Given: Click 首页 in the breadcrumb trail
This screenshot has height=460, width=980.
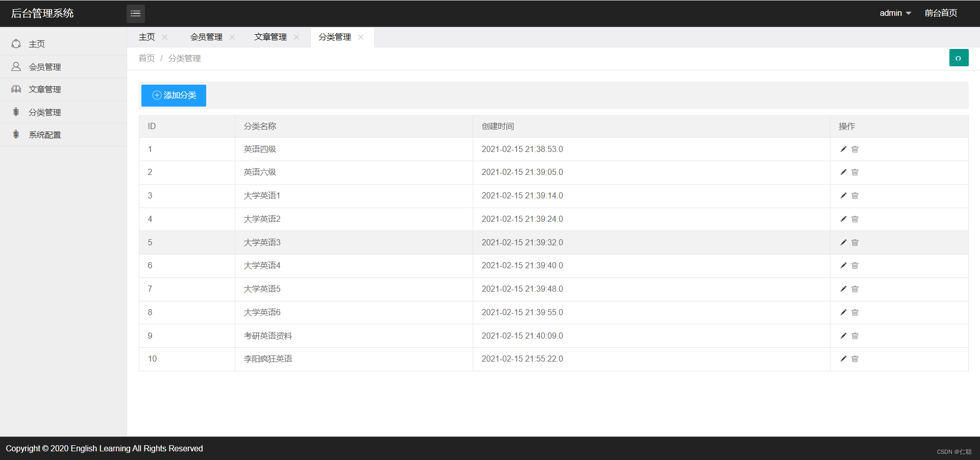Looking at the screenshot, I should pos(146,58).
